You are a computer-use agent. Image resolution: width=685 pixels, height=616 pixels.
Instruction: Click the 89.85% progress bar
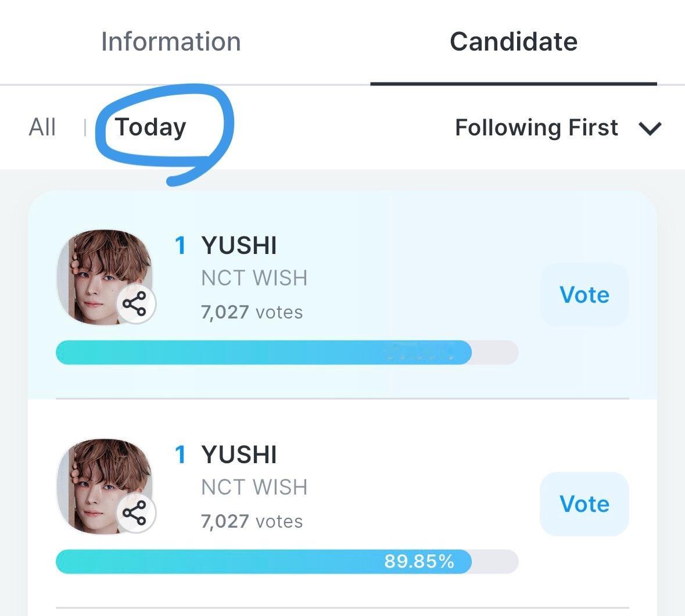point(287,561)
